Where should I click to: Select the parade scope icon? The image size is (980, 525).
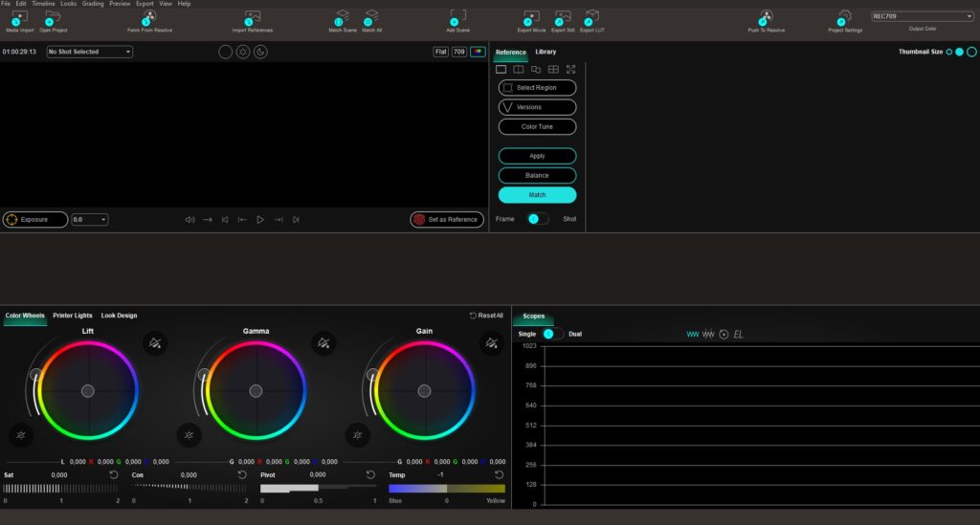pyautogui.click(x=708, y=335)
